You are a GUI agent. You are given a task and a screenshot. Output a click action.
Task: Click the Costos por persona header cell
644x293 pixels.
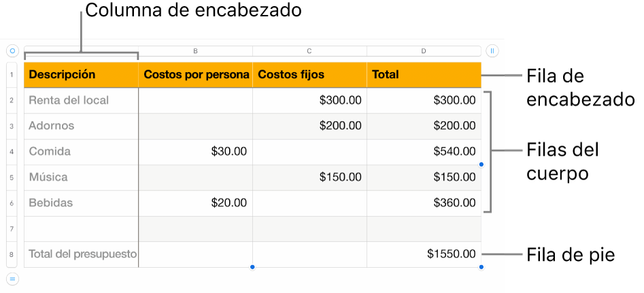tap(195, 75)
